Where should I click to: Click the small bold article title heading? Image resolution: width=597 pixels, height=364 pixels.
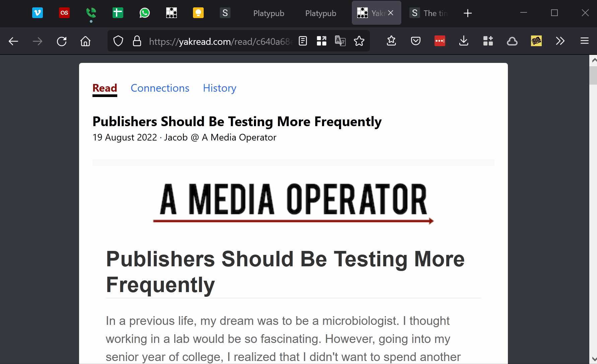[237, 121]
